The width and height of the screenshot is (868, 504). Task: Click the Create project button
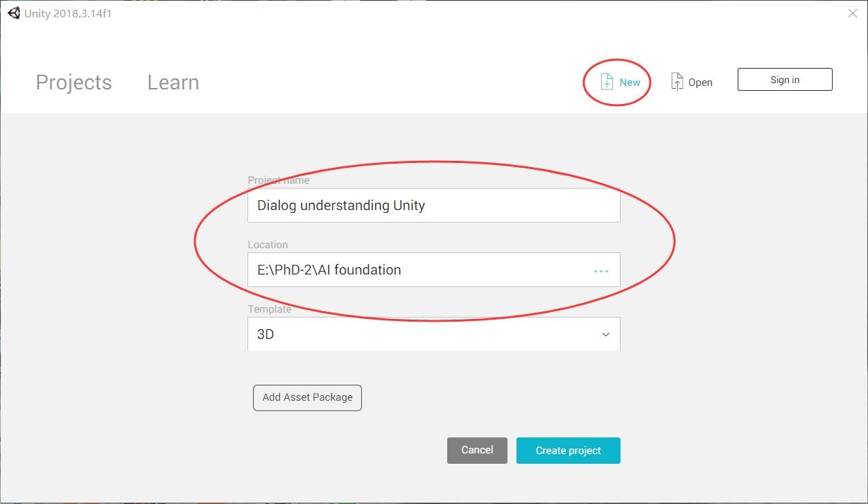pos(568,451)
